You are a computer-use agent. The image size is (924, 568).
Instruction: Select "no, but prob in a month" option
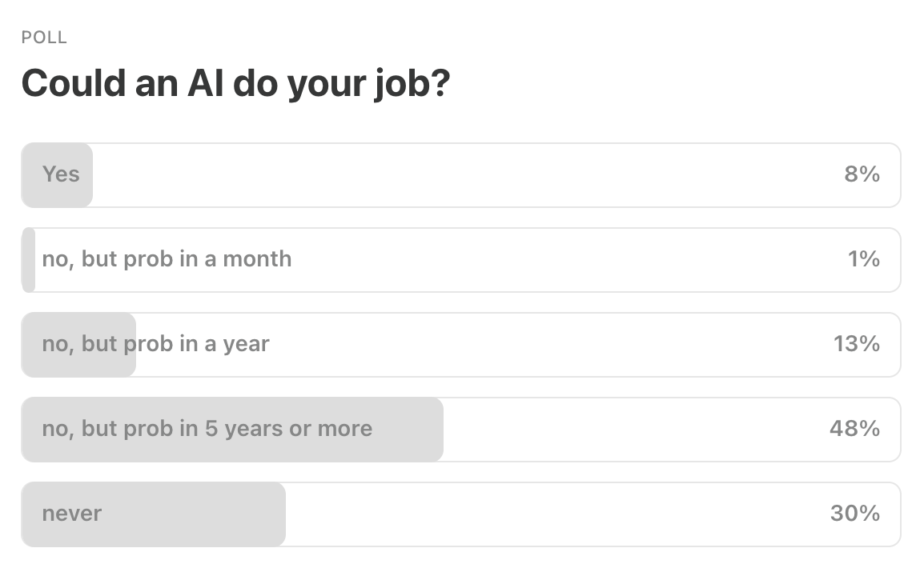click(x=166, y=259)
